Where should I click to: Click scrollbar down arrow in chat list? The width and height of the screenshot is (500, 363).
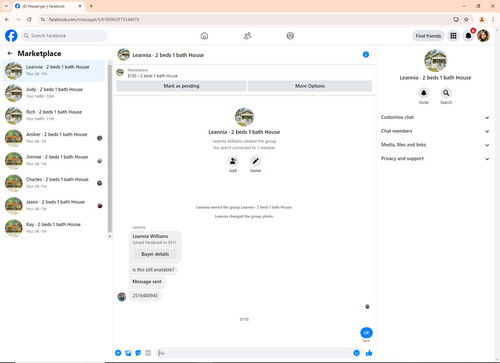[110, 236]
